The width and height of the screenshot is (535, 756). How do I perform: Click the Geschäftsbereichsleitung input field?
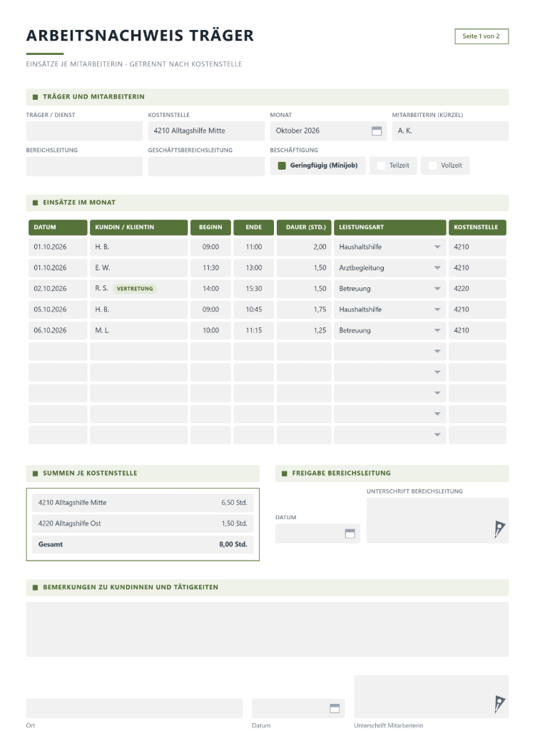(x=206, y=166)
